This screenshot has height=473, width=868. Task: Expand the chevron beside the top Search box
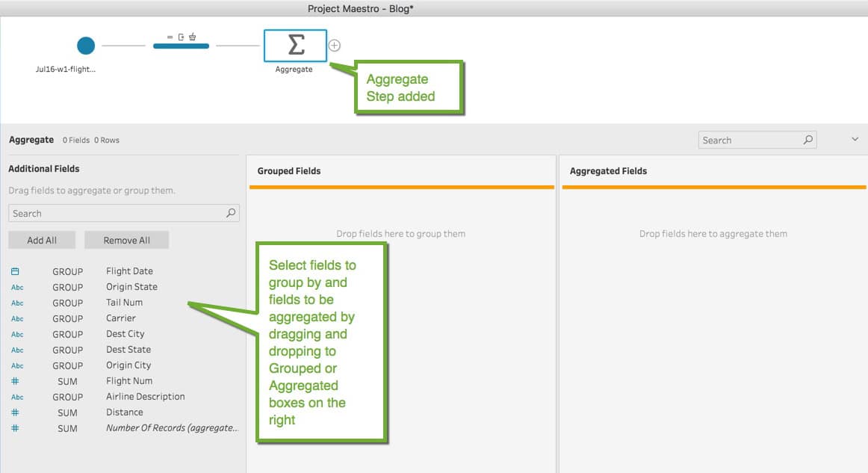(855, 140)
